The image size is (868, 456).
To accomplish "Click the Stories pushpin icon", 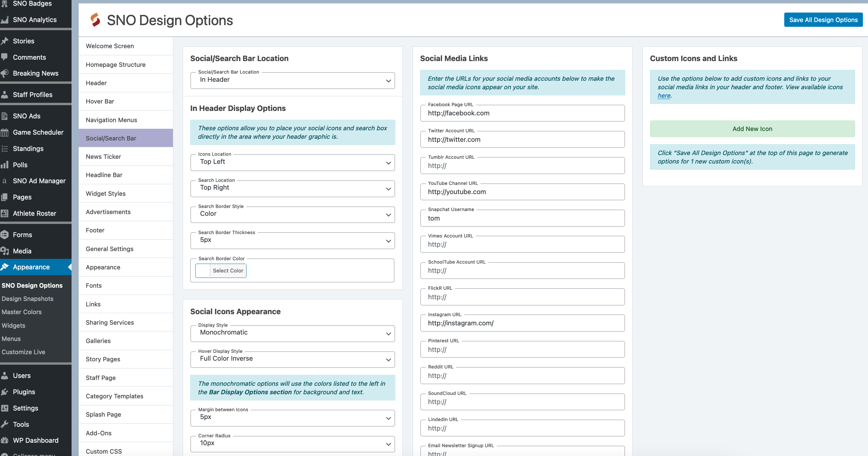I will (x=4, y=41).
